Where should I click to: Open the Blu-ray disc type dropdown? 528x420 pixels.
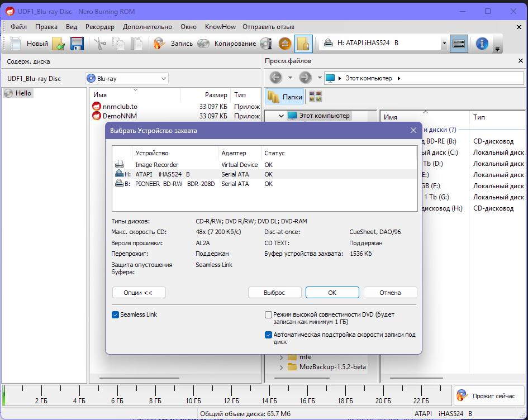[x=164, y=78]
